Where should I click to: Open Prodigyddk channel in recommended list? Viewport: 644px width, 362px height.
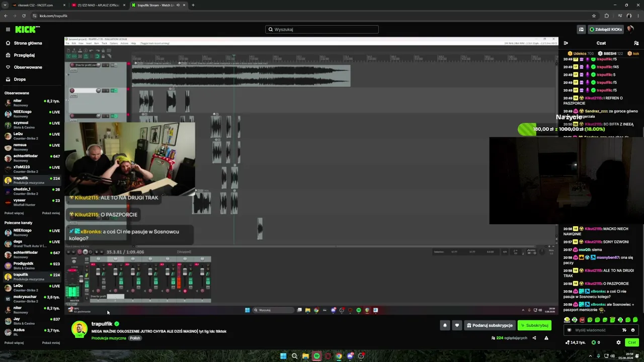[32, 265]
